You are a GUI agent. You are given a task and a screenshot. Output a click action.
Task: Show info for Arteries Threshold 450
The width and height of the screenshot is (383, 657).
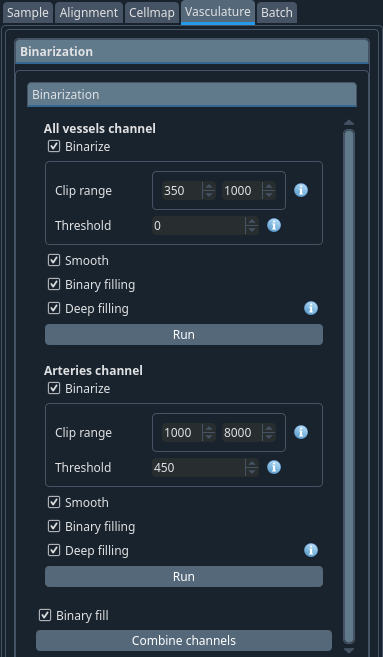(274, 467)
